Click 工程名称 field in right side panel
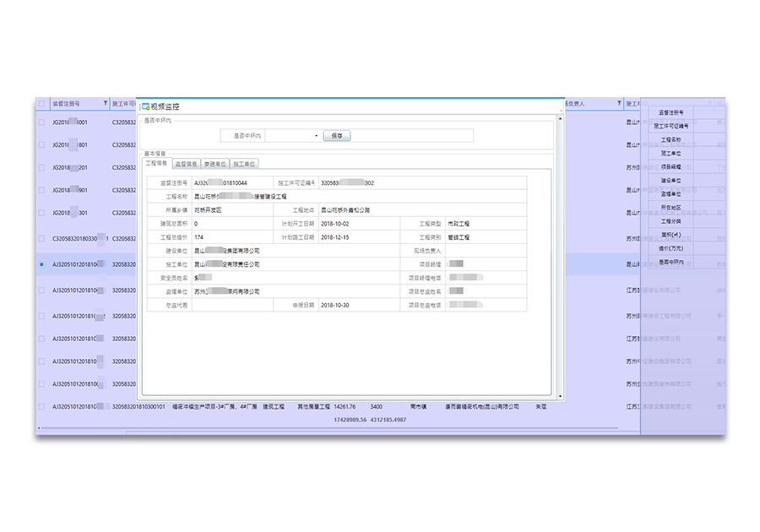Screen dimensions: 760x532 (x=670, y=140)
